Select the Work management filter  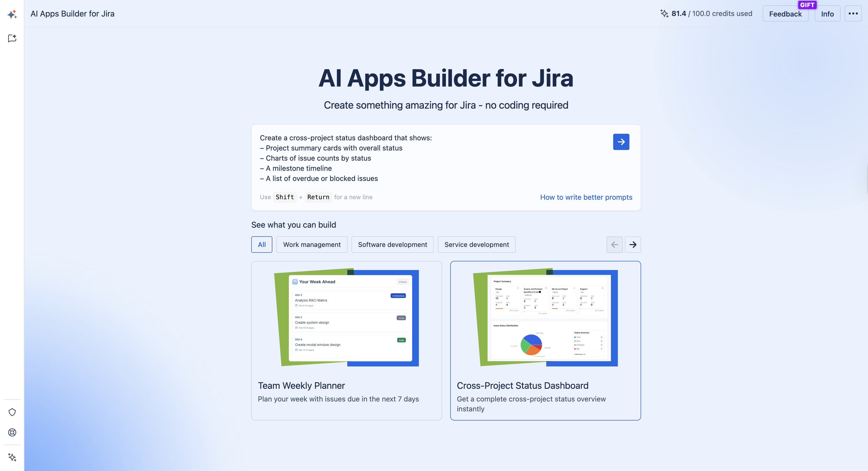312,245
